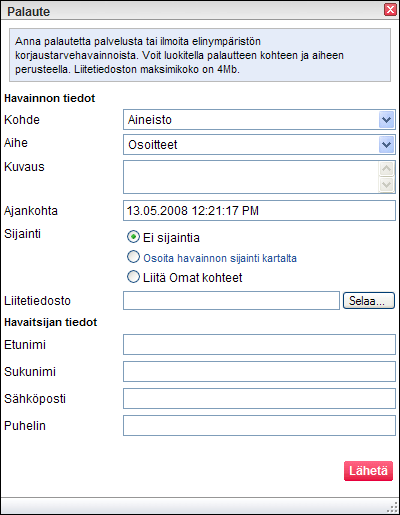Click the Aineisto combo box field

coord(259,120)
